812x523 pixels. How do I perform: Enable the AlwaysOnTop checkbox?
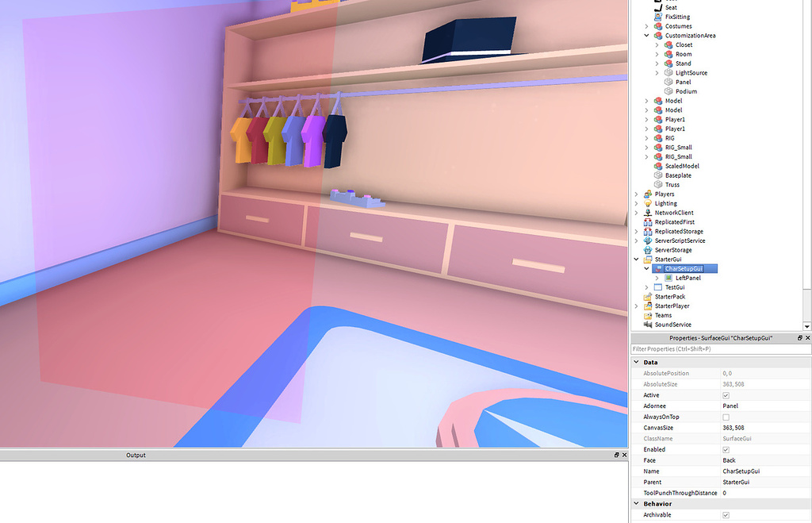coord(726,417)
